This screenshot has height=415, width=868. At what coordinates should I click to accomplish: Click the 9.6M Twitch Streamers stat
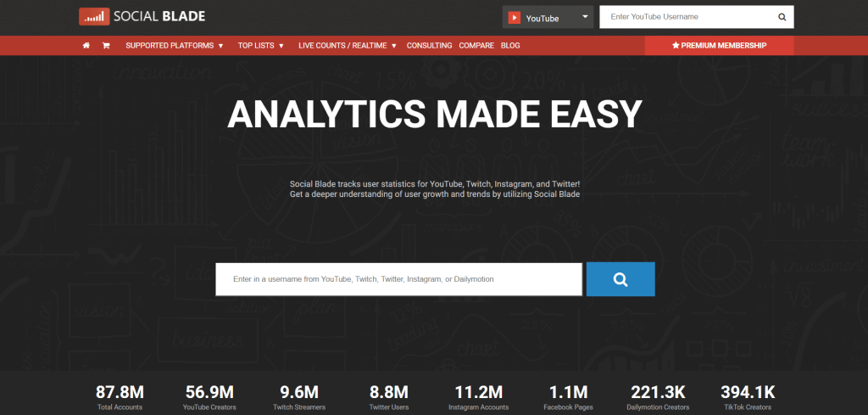click(x=299, y=398)
